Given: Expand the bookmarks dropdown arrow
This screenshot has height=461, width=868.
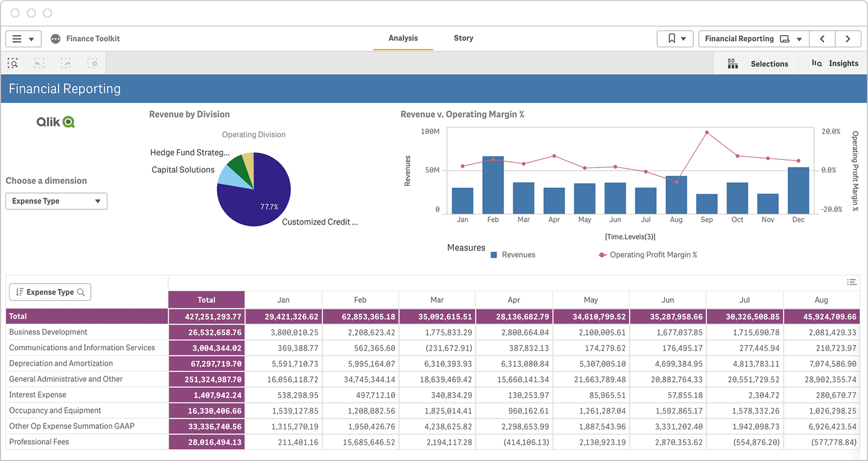Looking at the screenshot, I should coord(684,39).
